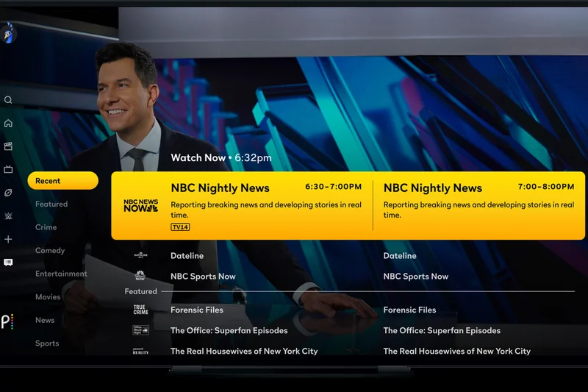The height and width of the screenshot is (392, 588).
Task: Open Search from the sidebar magnifier icon
Action: [x=8, y=100]
